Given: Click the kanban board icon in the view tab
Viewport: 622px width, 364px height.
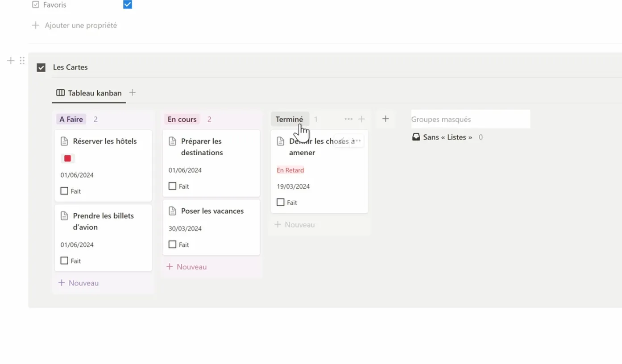Looking at the screenshot, I should click(x=60, y=93).
